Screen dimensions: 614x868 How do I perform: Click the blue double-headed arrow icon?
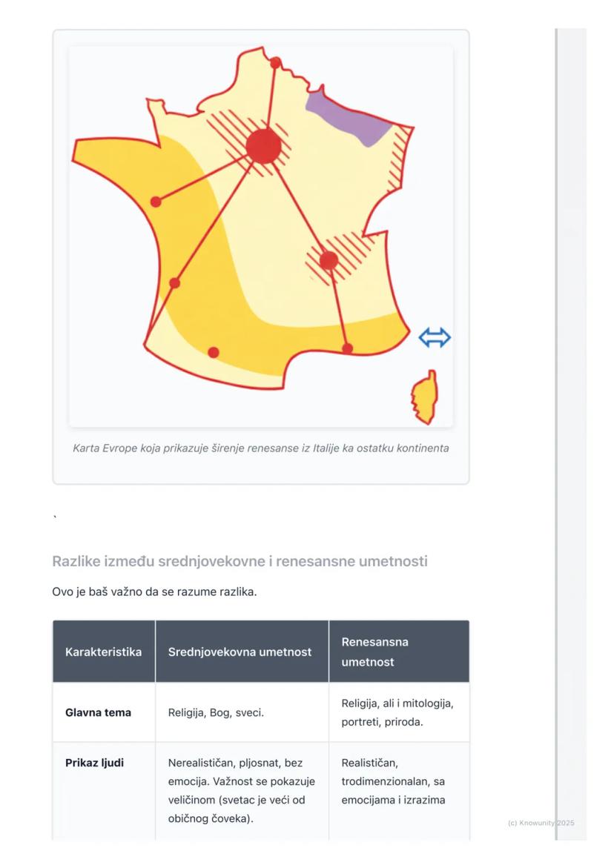(435, 338)
